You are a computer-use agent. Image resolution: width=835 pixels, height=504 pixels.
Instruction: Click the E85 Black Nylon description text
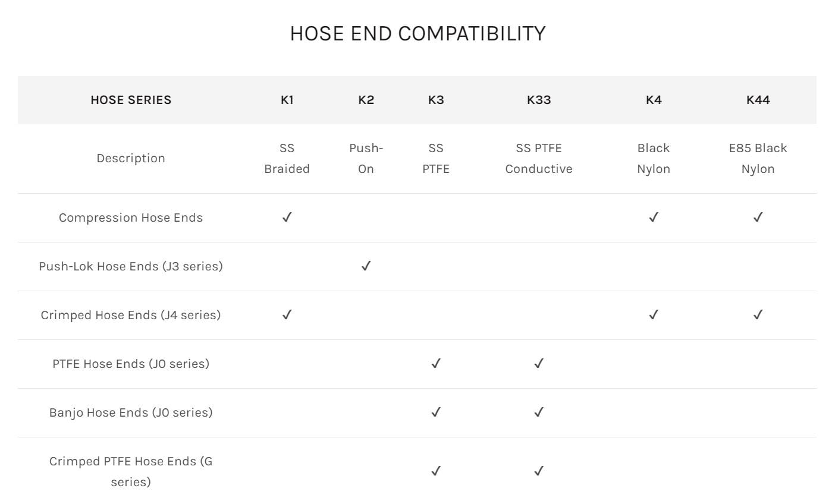(758, 159)
